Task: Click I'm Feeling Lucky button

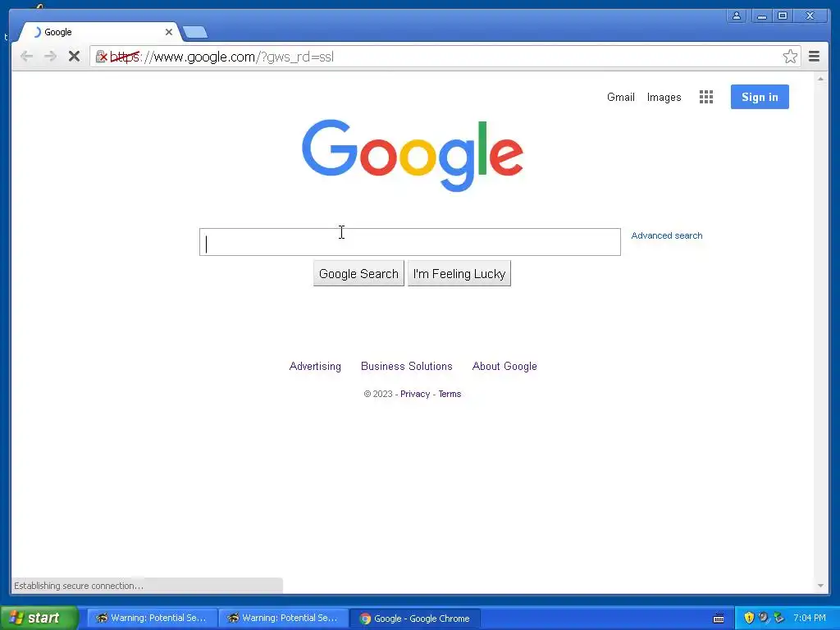Action: click(459, 274)
